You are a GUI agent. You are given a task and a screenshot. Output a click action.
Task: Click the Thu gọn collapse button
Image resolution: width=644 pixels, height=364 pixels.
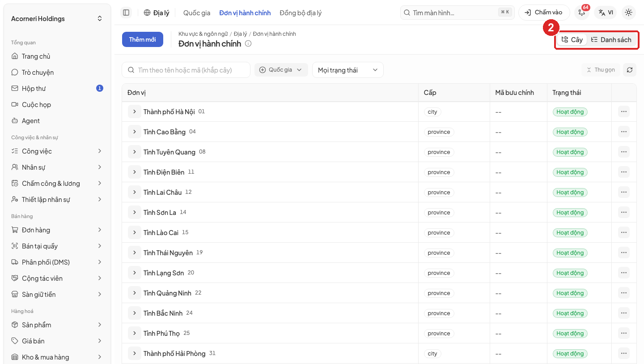tap(600, 70)
